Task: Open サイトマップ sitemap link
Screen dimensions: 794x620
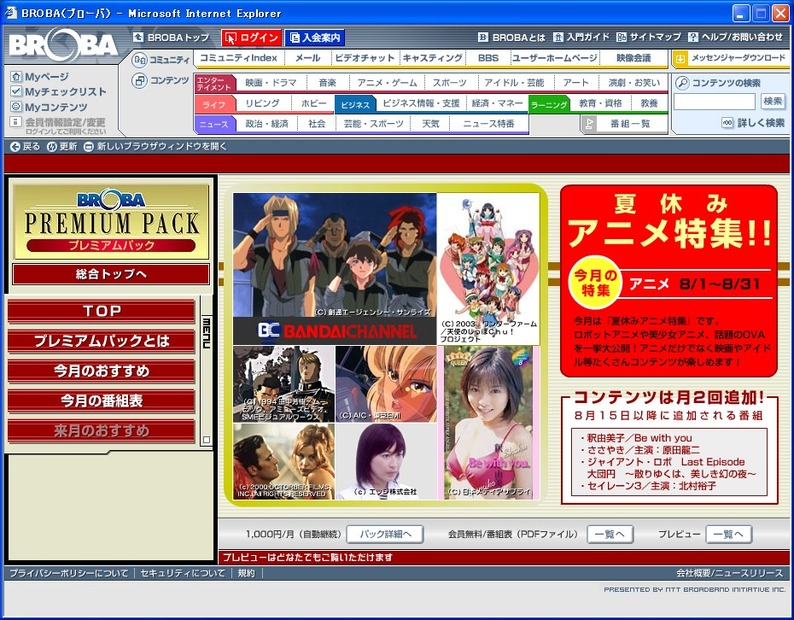Action: coord(649,37)
